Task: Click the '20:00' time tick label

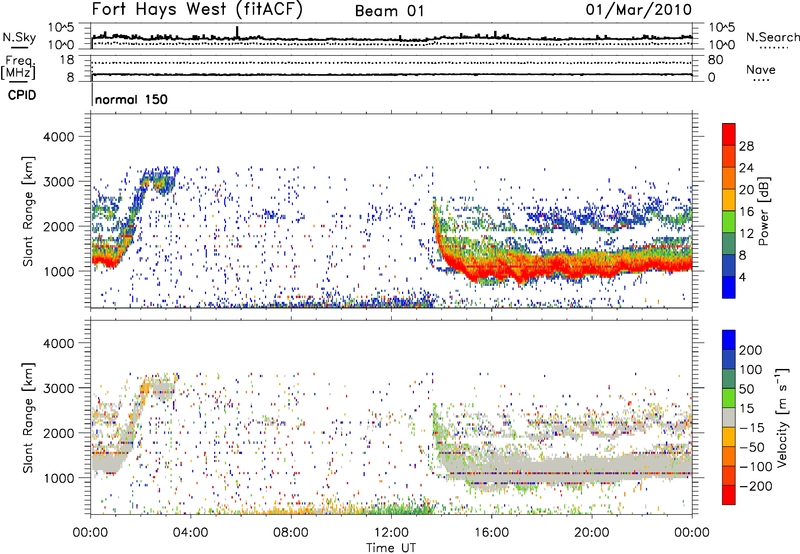Action: tap(592, 533)
